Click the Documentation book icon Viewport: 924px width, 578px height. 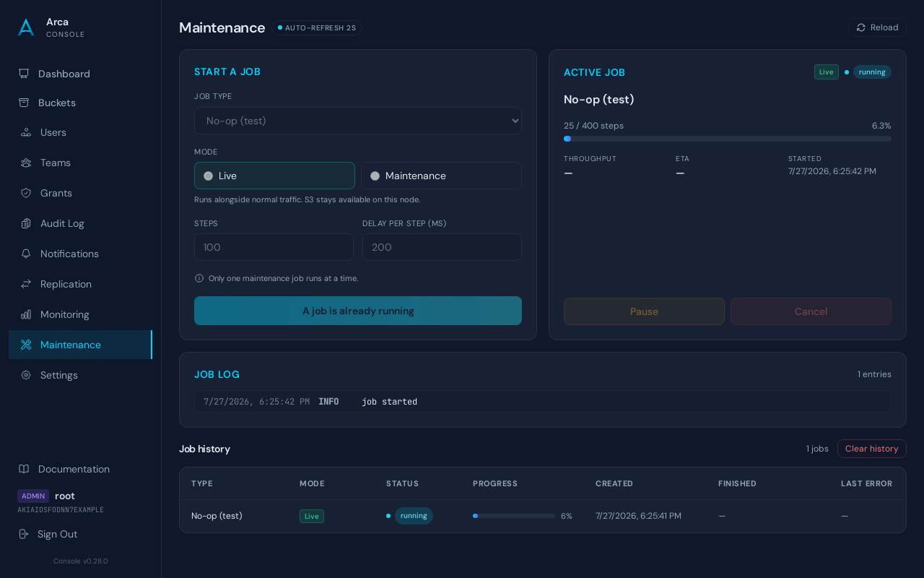[x=24, y=469]
